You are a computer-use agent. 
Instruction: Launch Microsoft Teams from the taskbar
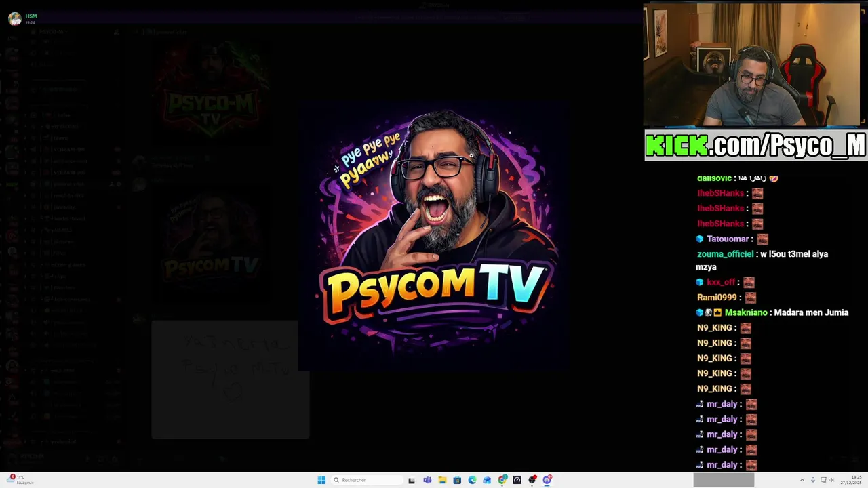(427, 480)
